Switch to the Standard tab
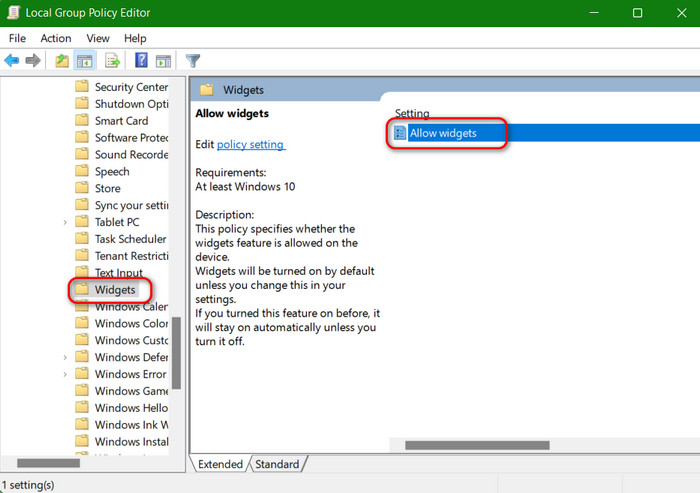Image resolution: width=700 pixels, height=493 pixels. 277,464
